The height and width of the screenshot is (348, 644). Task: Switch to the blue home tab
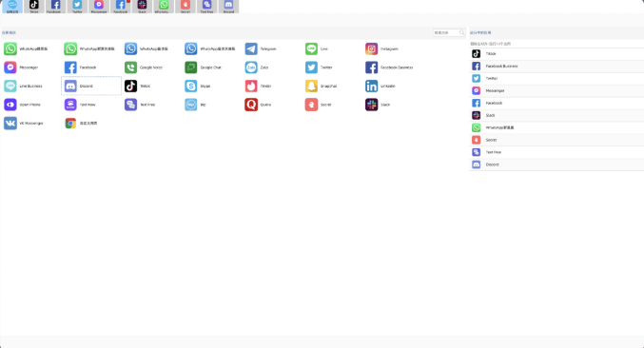[x=12, y=7]
